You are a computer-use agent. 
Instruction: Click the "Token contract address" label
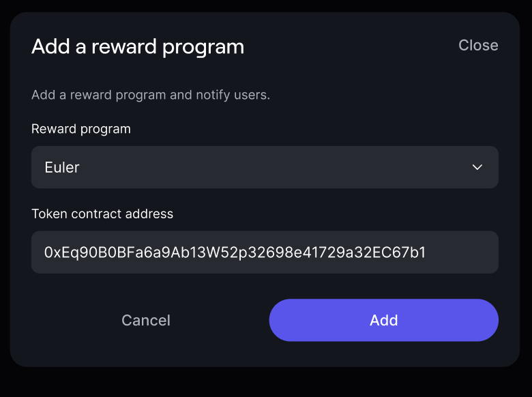(102, 214)
